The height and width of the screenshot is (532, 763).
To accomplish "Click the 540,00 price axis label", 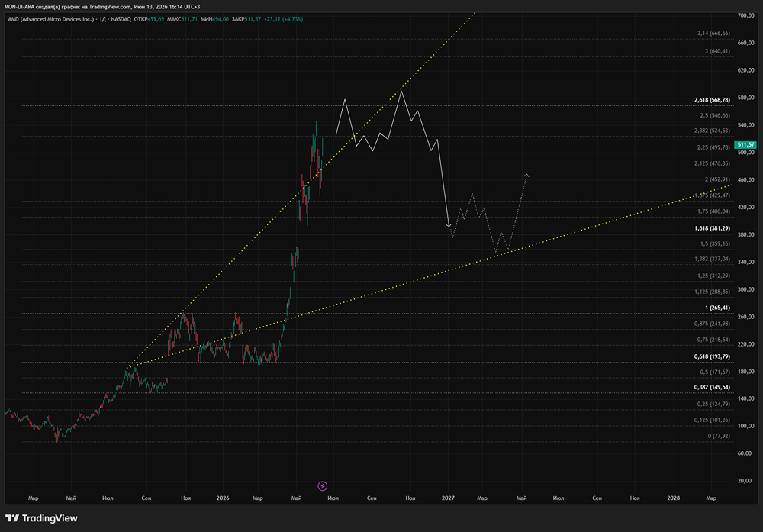I will (745, 125).
